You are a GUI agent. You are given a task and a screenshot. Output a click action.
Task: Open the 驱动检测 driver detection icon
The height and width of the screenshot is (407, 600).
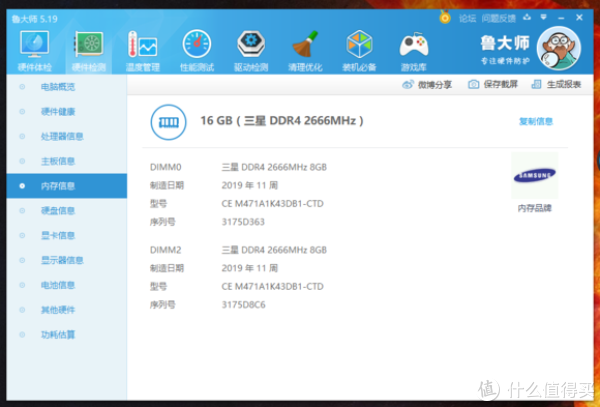pyautogui.click(x=251, y=52)
